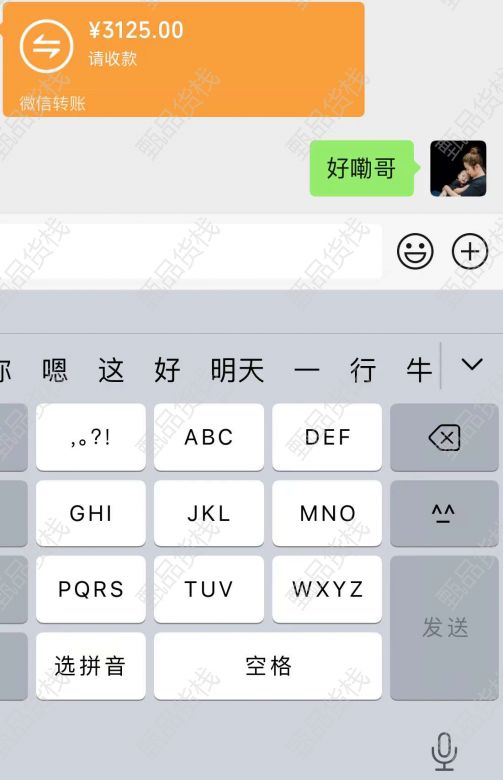This screenshot has height=780, width=503.
Task: Select candidate word 嗯
Action: (x=55, y=370)
